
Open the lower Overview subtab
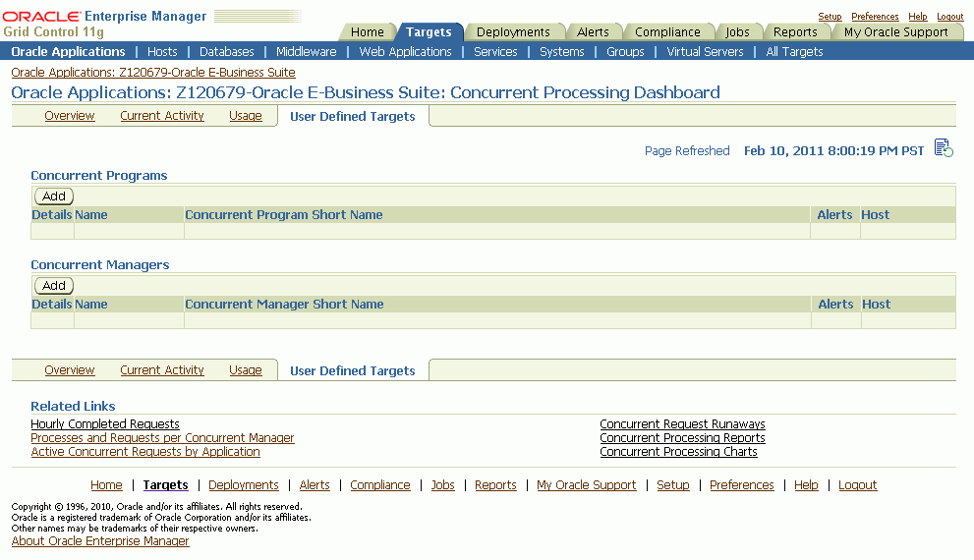point(70,370)
